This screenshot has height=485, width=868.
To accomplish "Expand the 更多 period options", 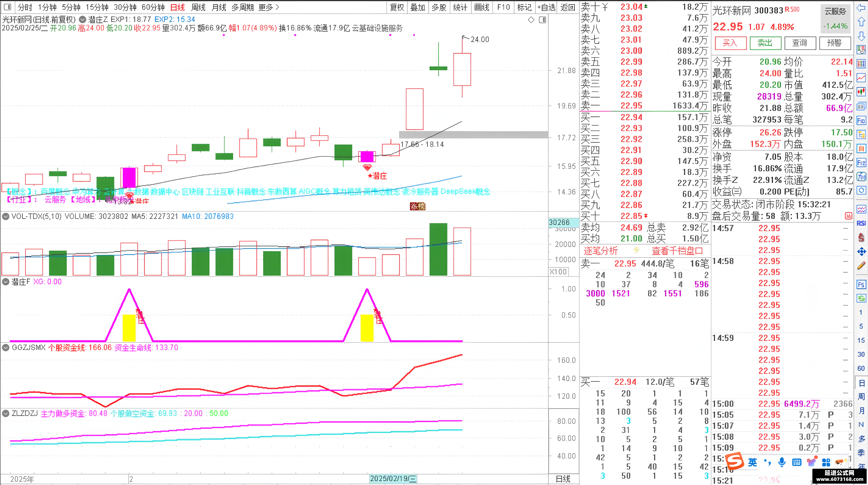I will [269, 7].
